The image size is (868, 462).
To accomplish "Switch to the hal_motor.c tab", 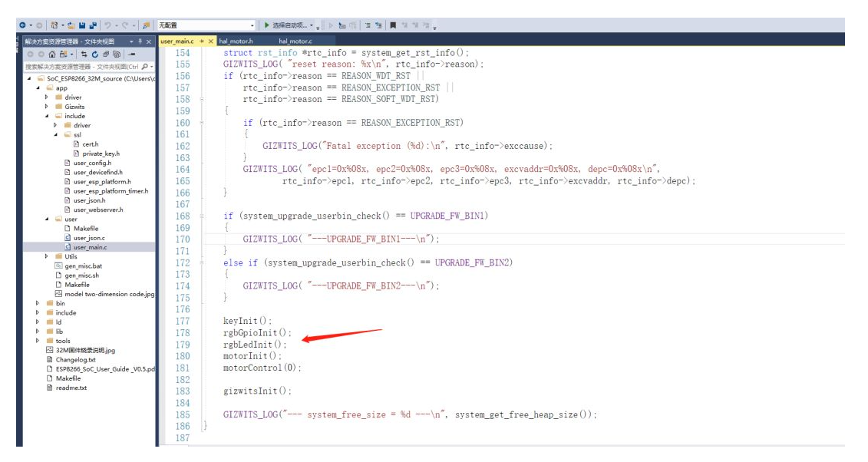I will click(x=295, y=41).
